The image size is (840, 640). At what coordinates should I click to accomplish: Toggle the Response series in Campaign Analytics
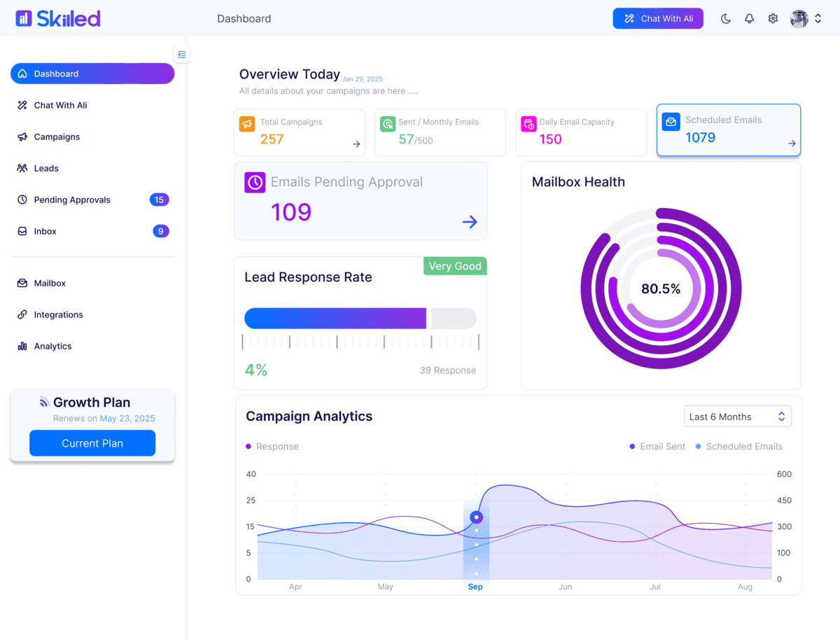point(272,446)
